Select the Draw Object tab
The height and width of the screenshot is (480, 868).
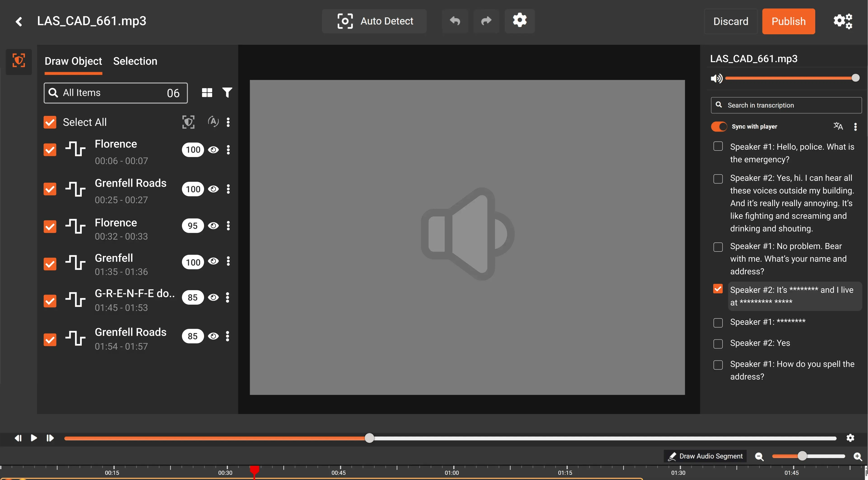(x=73, y=61)
